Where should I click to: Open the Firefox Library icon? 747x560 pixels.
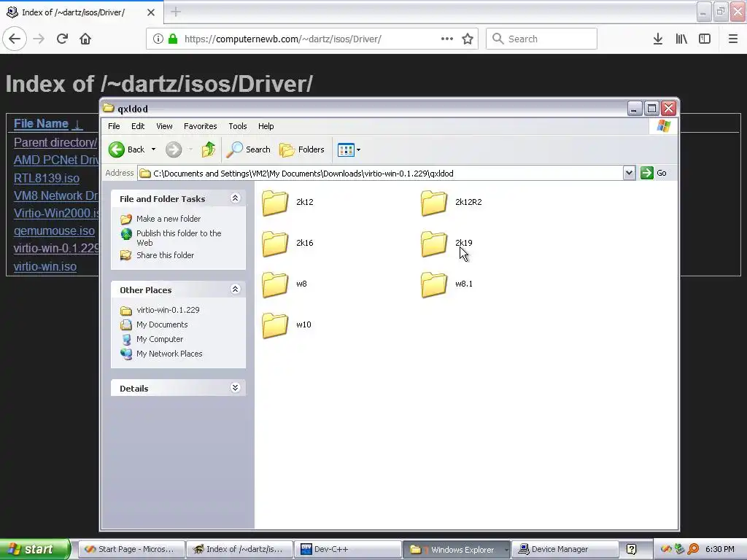tap(681, 39)
